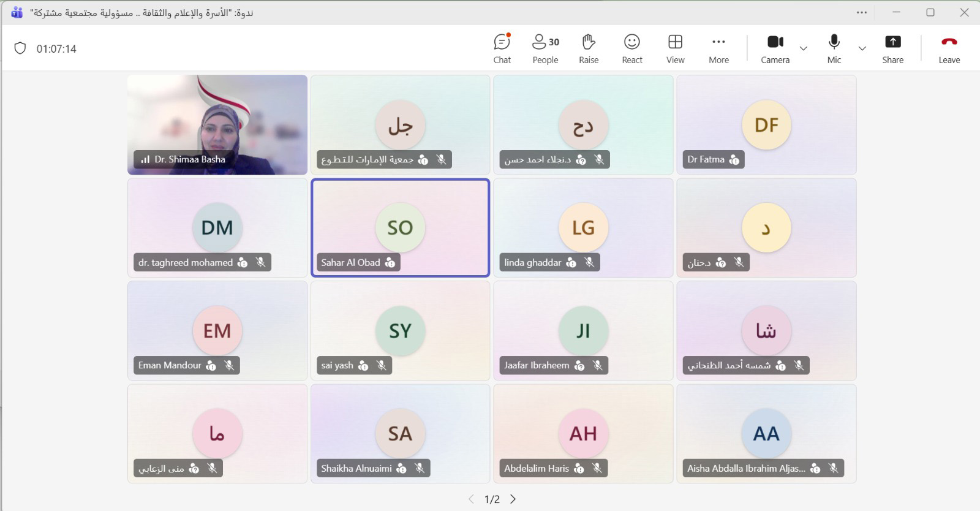Open the More actions menu in toolbar

click(718, 48)
